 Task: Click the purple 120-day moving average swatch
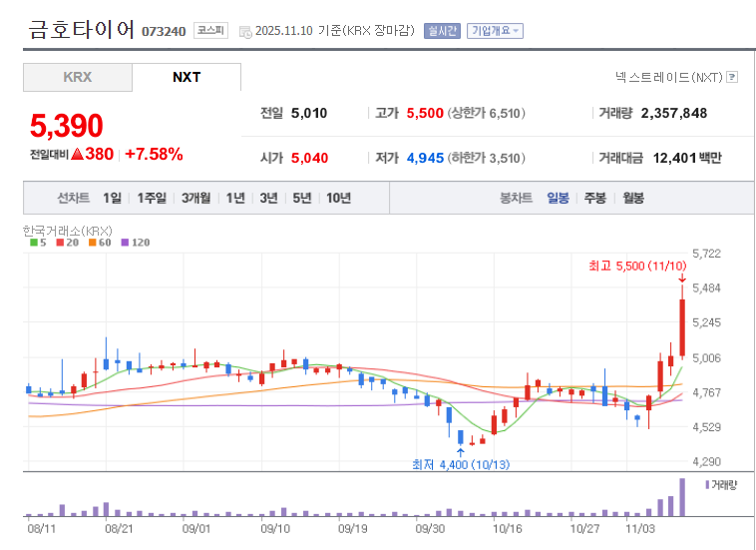tap(125, 243)
